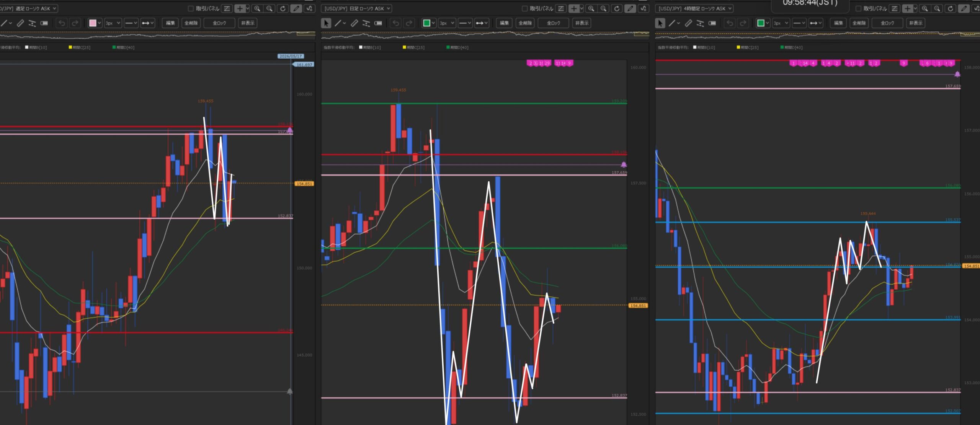
Task: Open the pink line color swatch
Action: (x=93, y=23)
